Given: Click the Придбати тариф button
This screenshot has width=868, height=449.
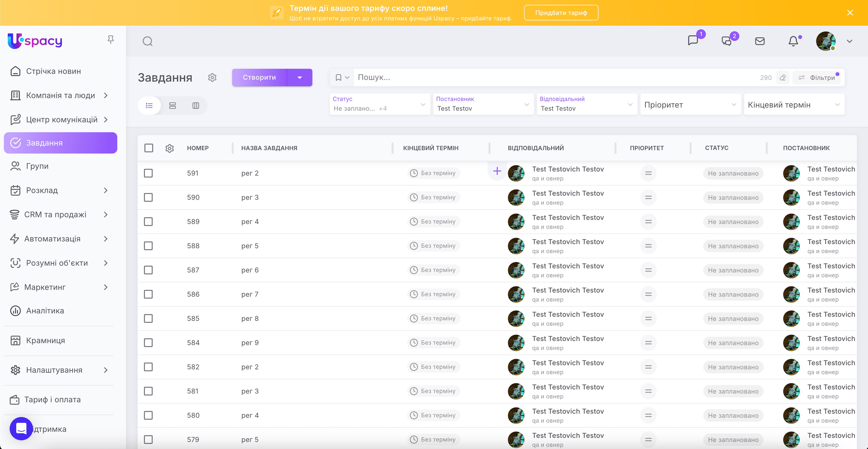Looking at the screenshot, I should point(561,13).
